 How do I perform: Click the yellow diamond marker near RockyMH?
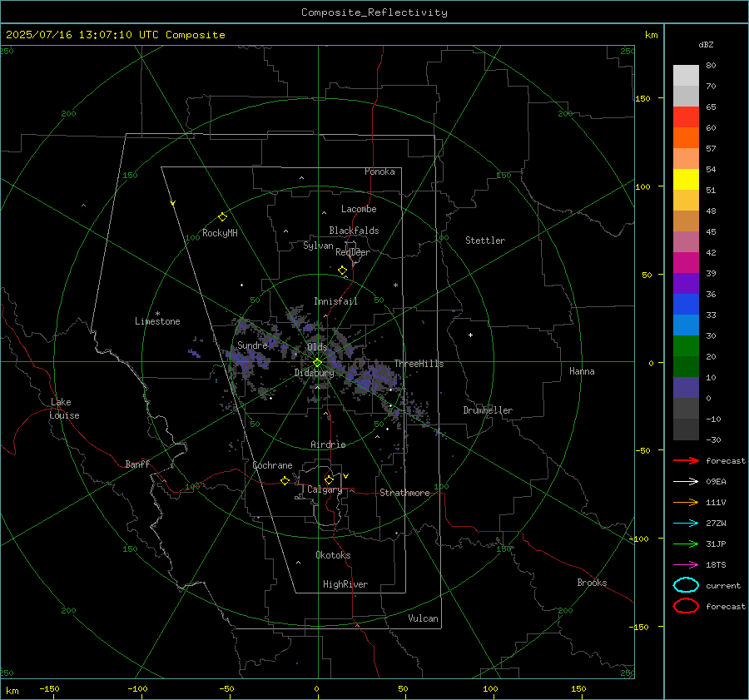click(222, 217)
